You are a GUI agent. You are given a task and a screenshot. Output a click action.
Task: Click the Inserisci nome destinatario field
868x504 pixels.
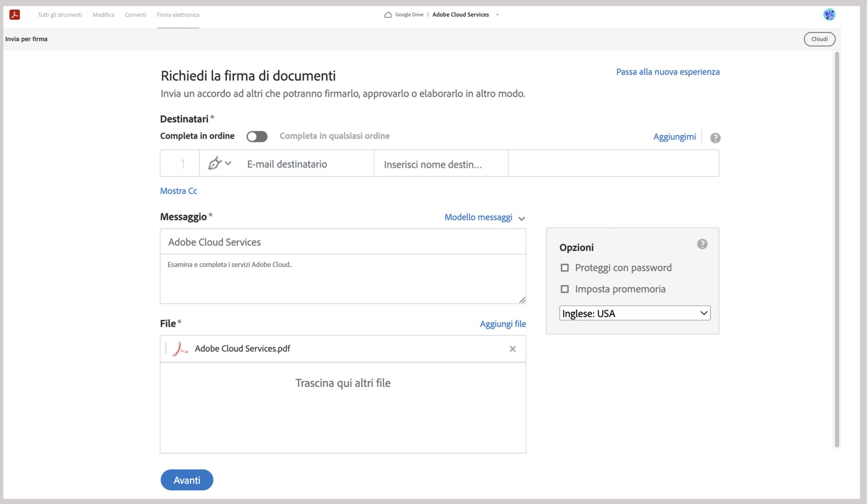coord(441,164)
